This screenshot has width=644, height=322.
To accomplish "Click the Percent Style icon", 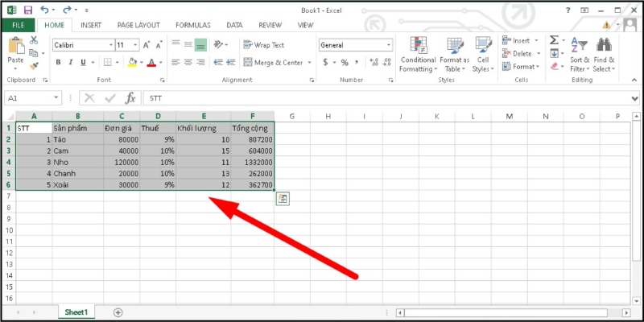I will click(344, 62).
